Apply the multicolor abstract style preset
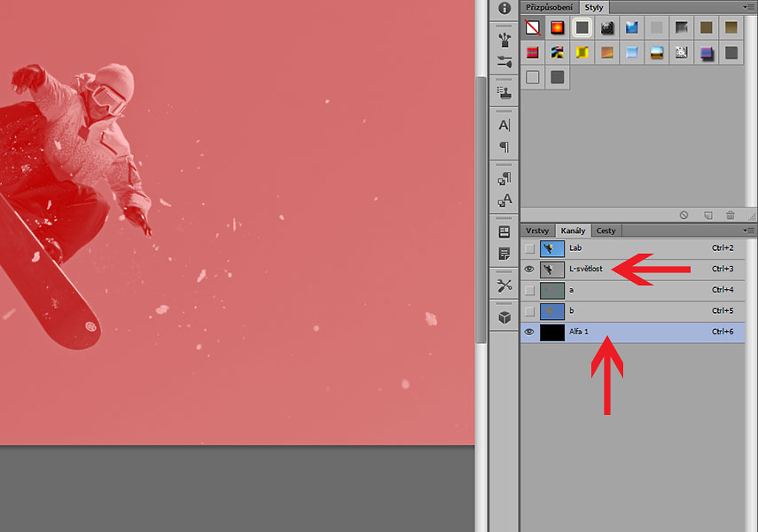758x532 pixels. pyautogui.click(x=558, y=52)
